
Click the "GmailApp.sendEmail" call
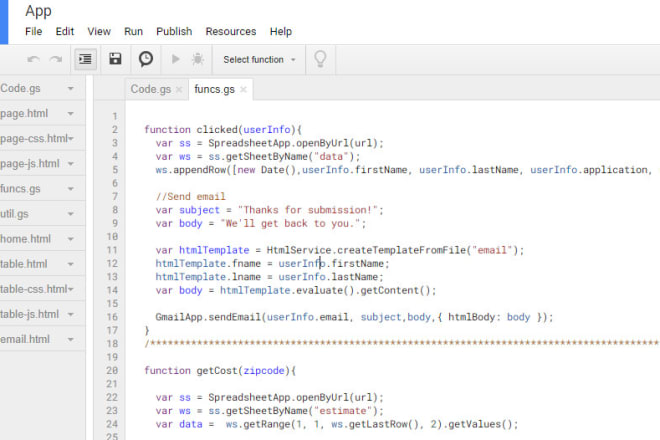pyautogui.click(x=208, y=317)
